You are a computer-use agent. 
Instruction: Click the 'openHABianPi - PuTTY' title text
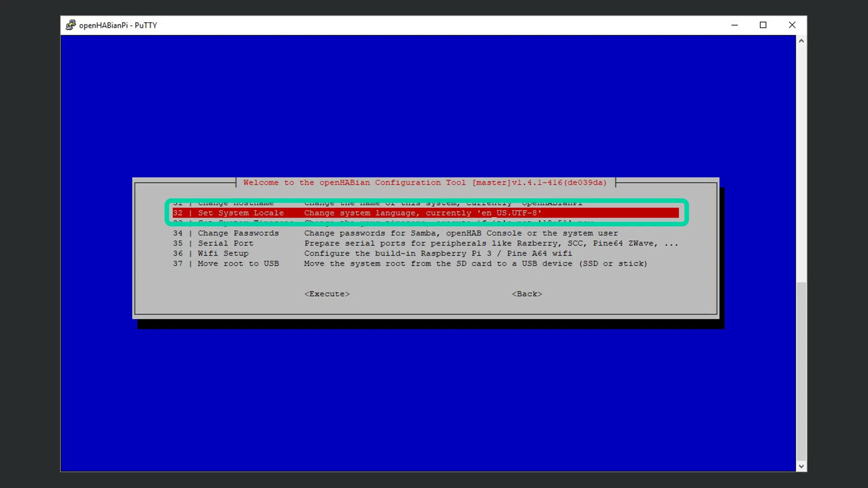tap(118, 25)
